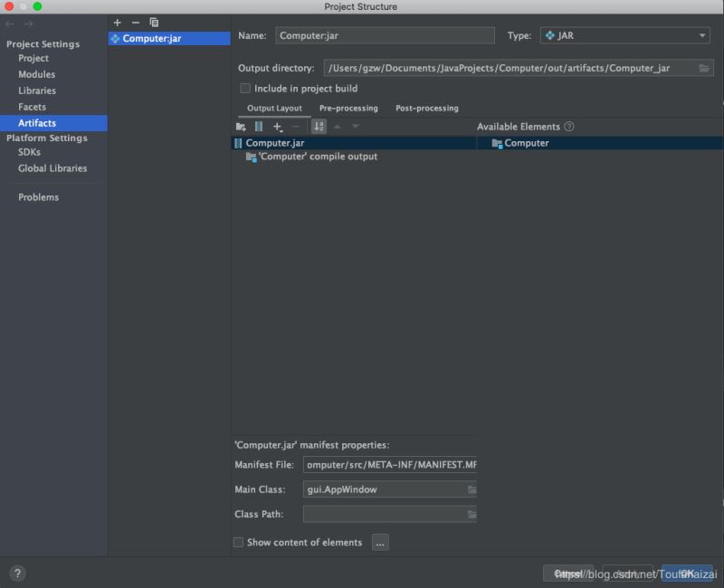Select Libraries in Project Settings
724x588 pixels.
37,90
